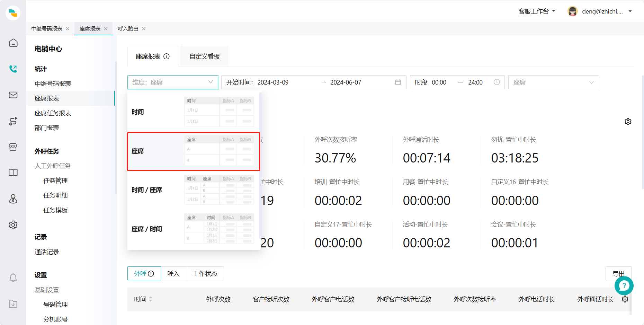Open the ticket/store icon in sidebar
The height and width of the screenshot is (325, 644).
(x=13, y=147)
